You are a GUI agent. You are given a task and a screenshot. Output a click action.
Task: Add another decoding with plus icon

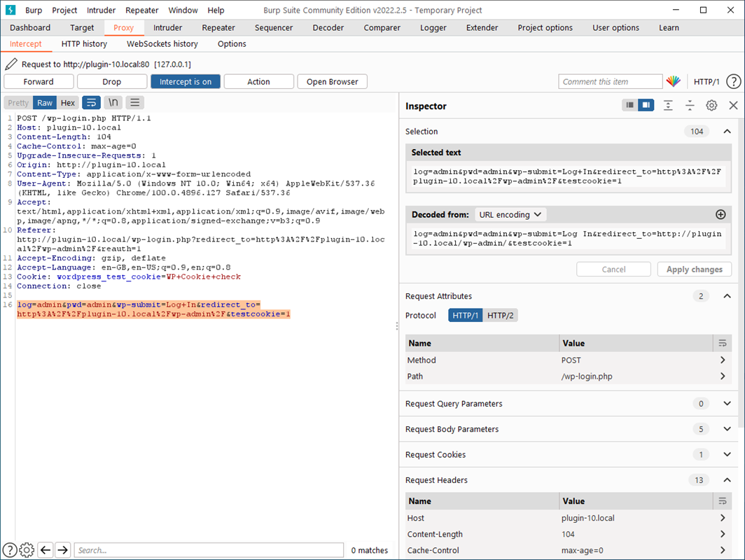720,215
